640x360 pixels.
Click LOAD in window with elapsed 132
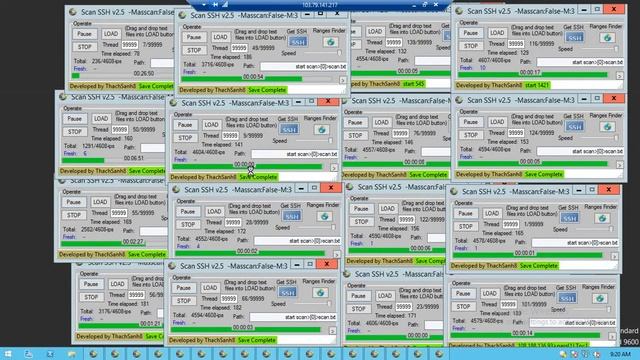pos(375,31)
